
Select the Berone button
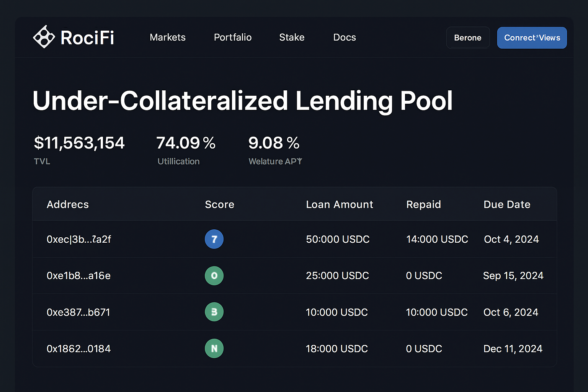point(468,38)
